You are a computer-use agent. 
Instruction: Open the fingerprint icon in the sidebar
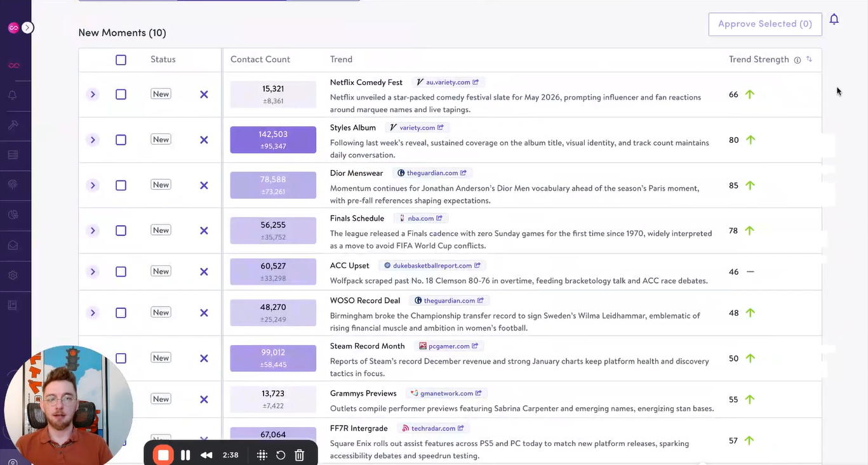point(13,185)
